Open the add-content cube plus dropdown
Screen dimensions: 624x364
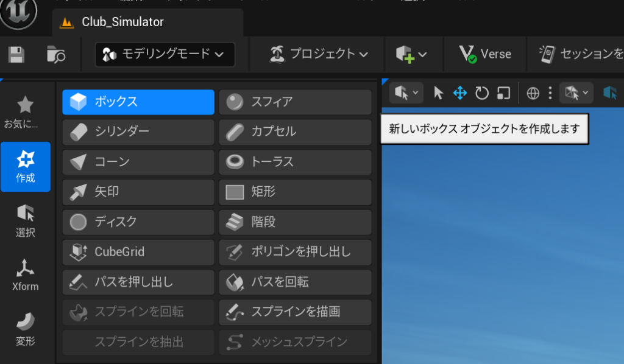[x=411, y=54]
